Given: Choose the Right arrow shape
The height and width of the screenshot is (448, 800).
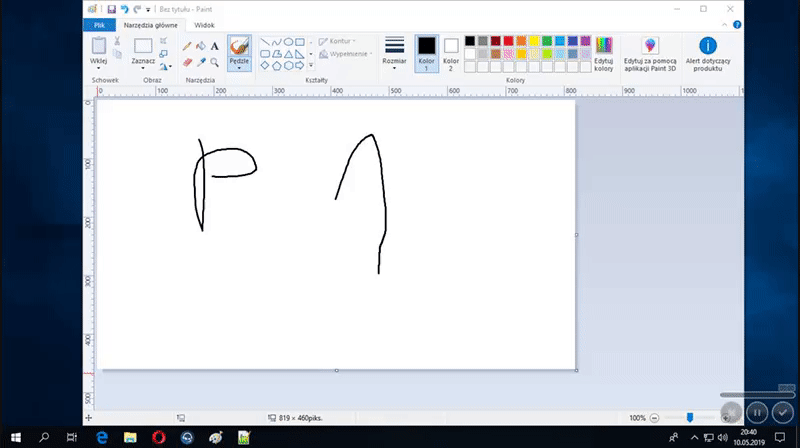Looking at the screenshot, I should point(300,65).
